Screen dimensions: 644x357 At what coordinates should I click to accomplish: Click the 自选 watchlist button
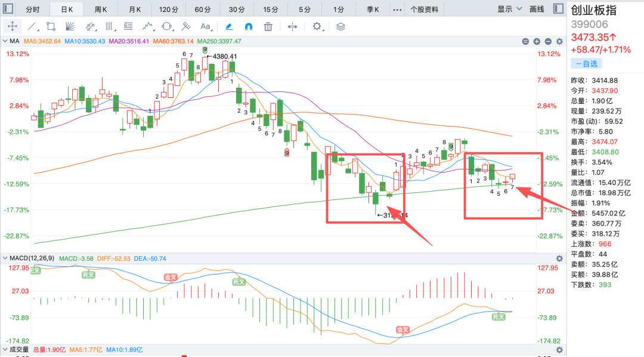[x=586, y=64]
